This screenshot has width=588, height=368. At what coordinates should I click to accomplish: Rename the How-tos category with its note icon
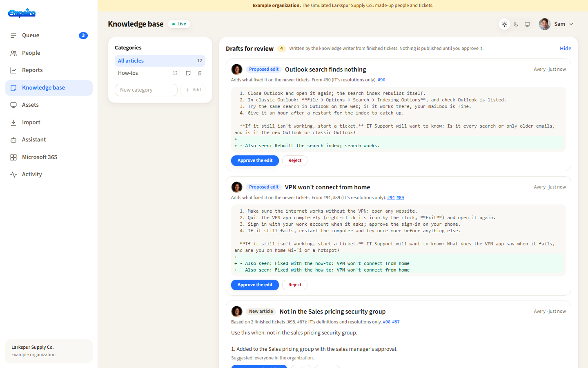188,73
